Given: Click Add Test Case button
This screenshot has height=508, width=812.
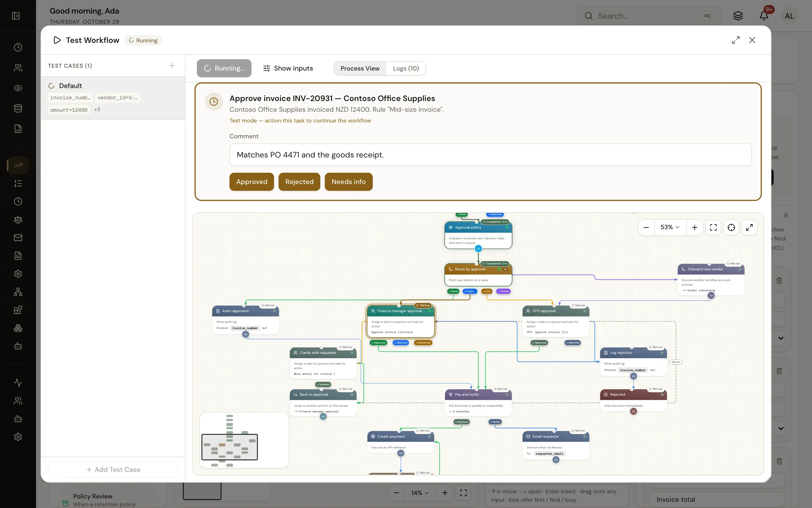Looking at the screenshot, I should click(113, 470).
